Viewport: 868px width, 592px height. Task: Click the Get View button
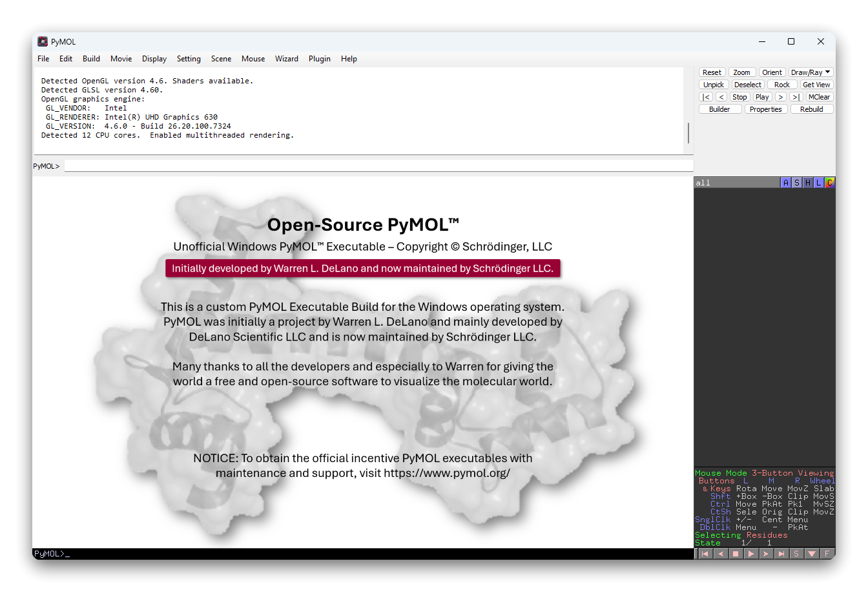coord(816,85)
